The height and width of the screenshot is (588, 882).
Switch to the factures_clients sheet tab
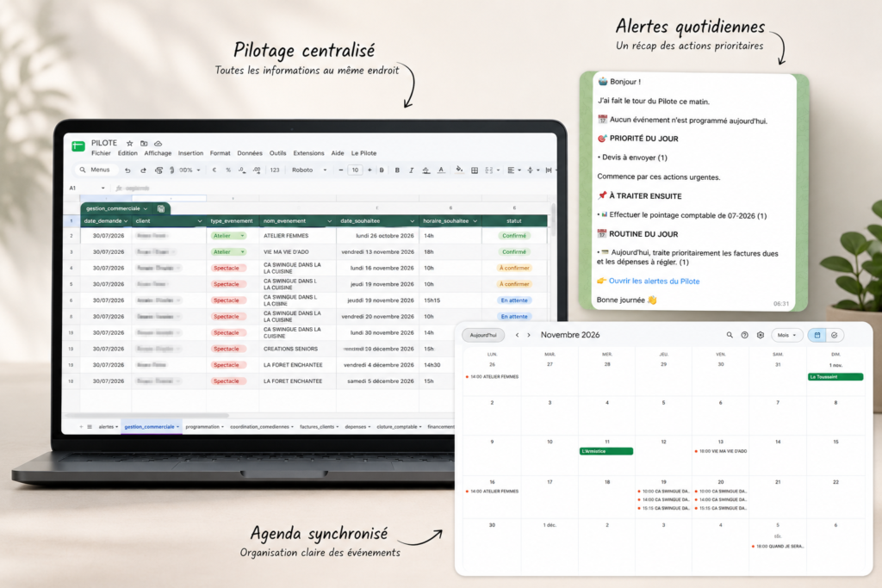click(319, 427)
